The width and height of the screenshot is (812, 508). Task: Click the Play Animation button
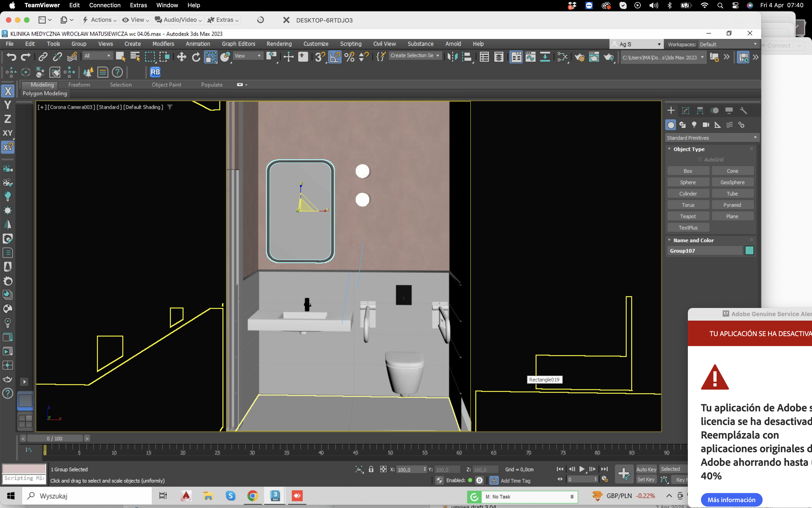[x=582, y=469]
